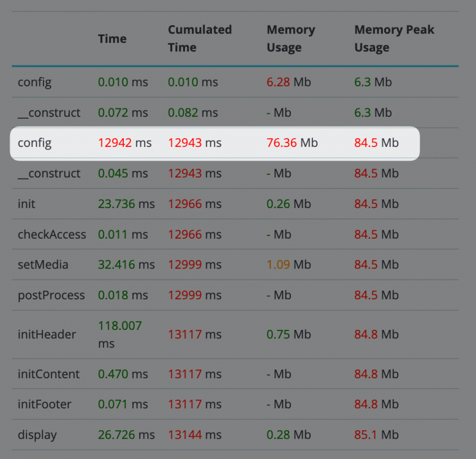Image resolution: width=476 pixels, height=459 pixels.
Task: Click the initHeader row label
Action: pyautogui.click(x=47, y=334)
